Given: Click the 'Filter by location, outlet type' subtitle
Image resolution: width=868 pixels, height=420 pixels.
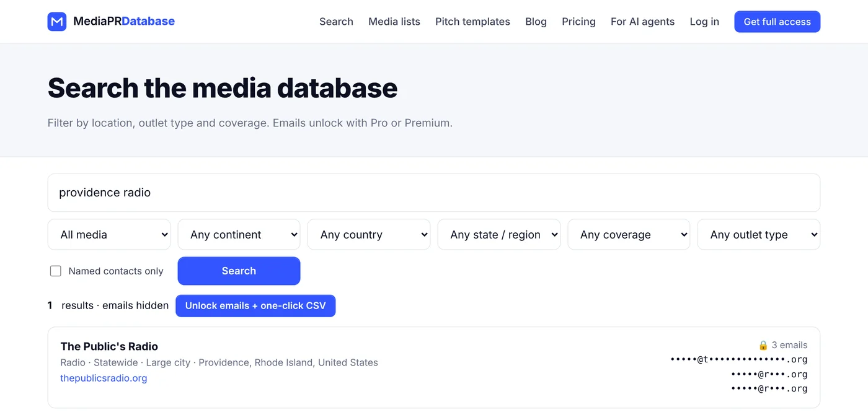Looking at the screenshot, I should (x=250, y=123).
